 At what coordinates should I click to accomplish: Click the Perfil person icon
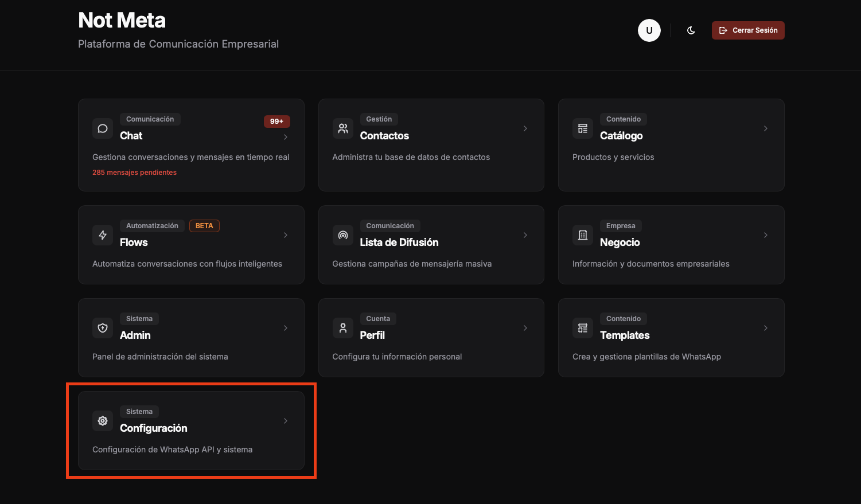pos(342,328)
